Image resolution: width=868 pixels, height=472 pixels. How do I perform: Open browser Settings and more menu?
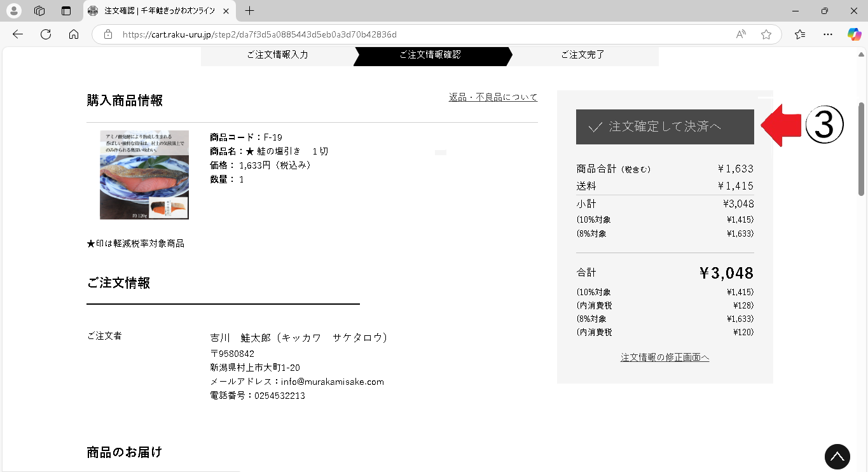point(827,34)
